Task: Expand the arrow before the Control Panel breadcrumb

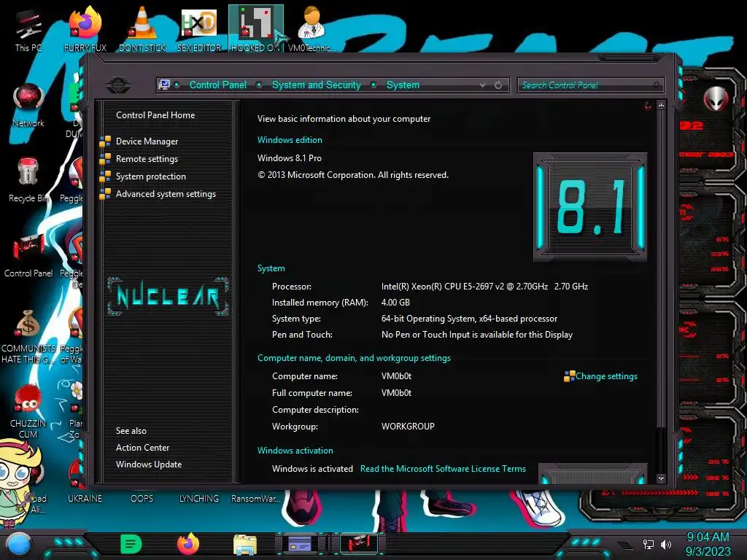Action: pyautogui.click(x=177, y=85)
